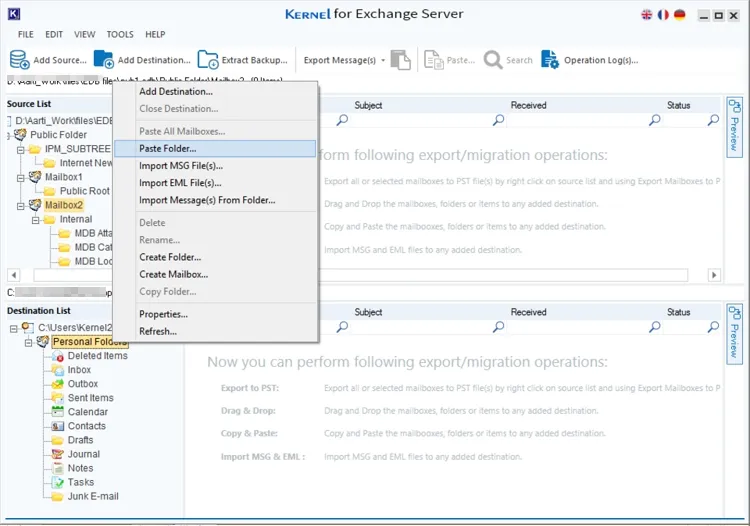Select Public Folder in source list
Image resolution: width=750 pixels, height=526 pixels.
click(x=58, y=135)
